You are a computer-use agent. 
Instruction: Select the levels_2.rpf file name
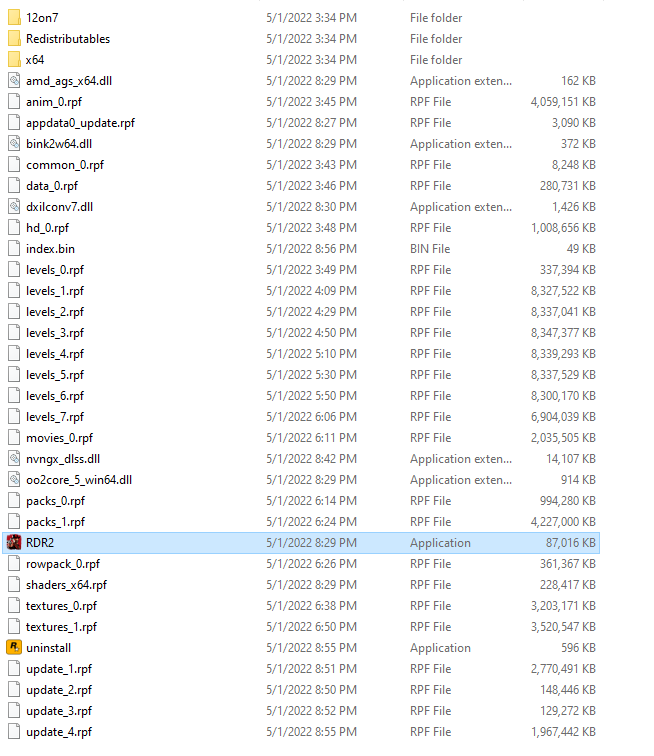tap(55, 312)
